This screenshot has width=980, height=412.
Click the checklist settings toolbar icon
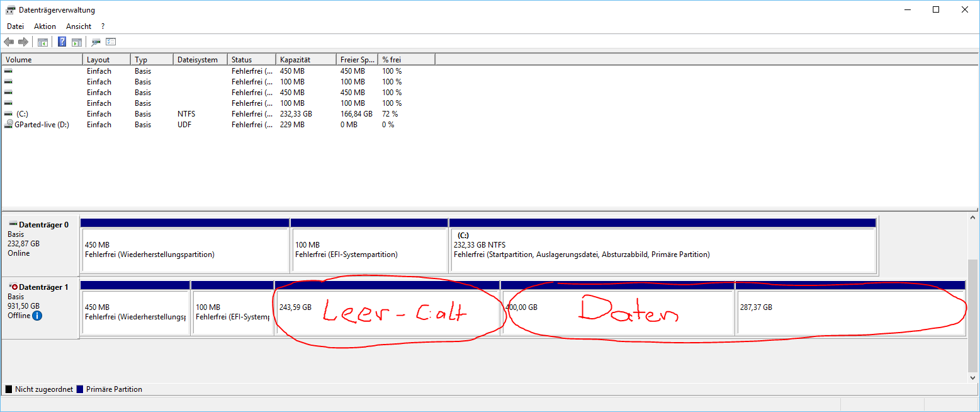pyautogui.click(x=111, y=42)
